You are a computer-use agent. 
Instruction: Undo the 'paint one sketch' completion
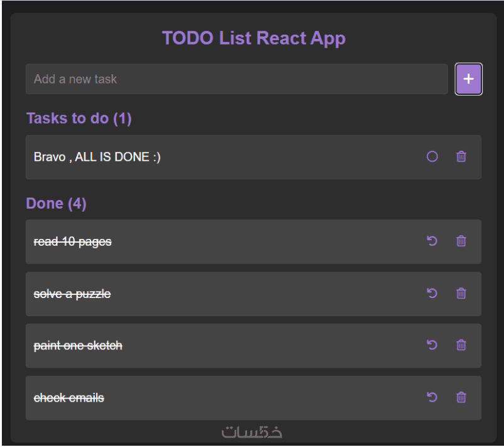pos(432,345)
